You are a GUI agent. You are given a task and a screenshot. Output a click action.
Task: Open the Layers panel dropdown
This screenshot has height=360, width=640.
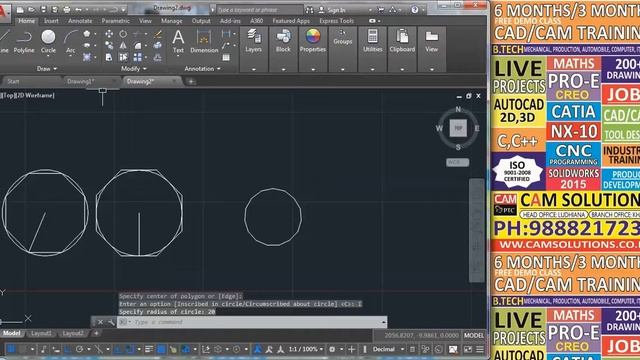click(x=253, y=69)
